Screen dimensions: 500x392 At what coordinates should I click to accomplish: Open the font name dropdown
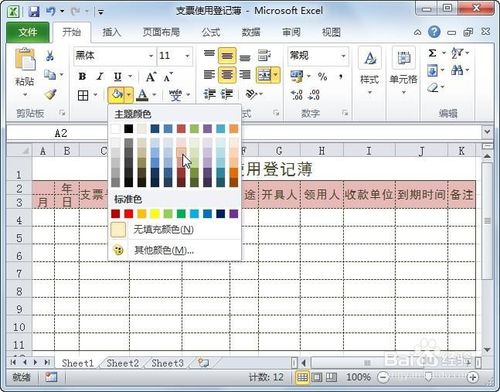tap(151, 56)
